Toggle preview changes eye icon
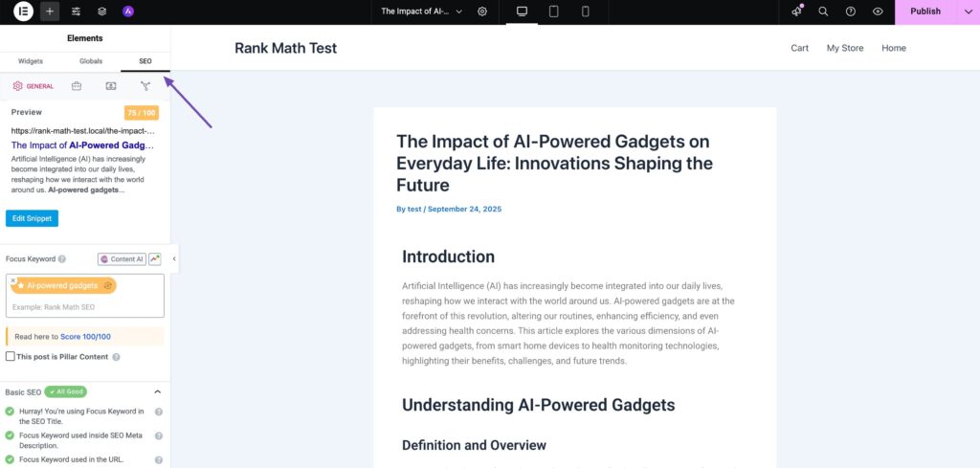980x468 pixels. [878, 11]
